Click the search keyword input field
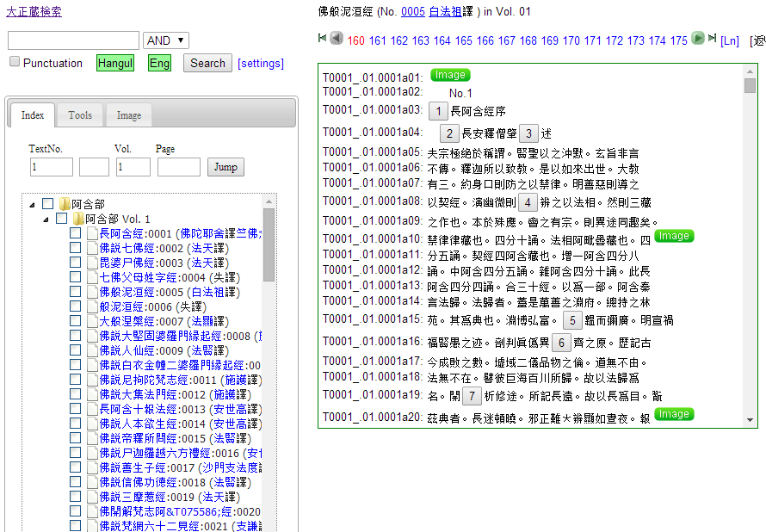Screen dimensions: 766x532 click(73, 40)
